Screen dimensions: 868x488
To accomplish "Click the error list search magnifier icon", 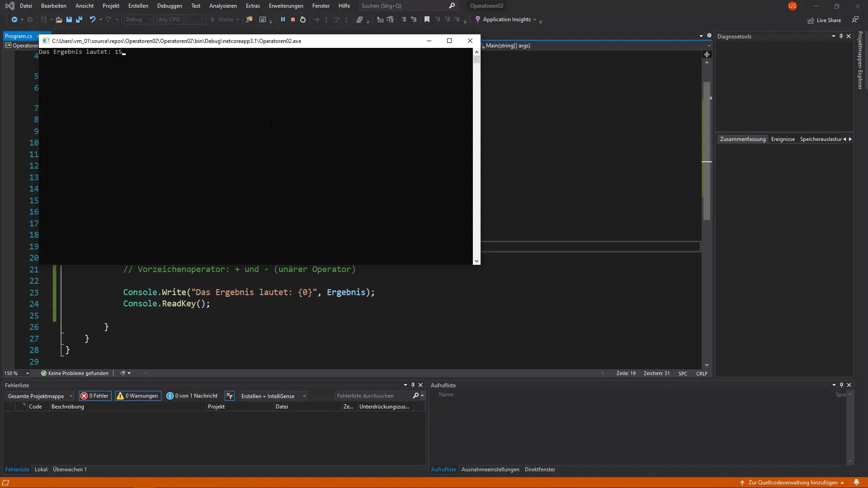I will [x=416, y=396].
